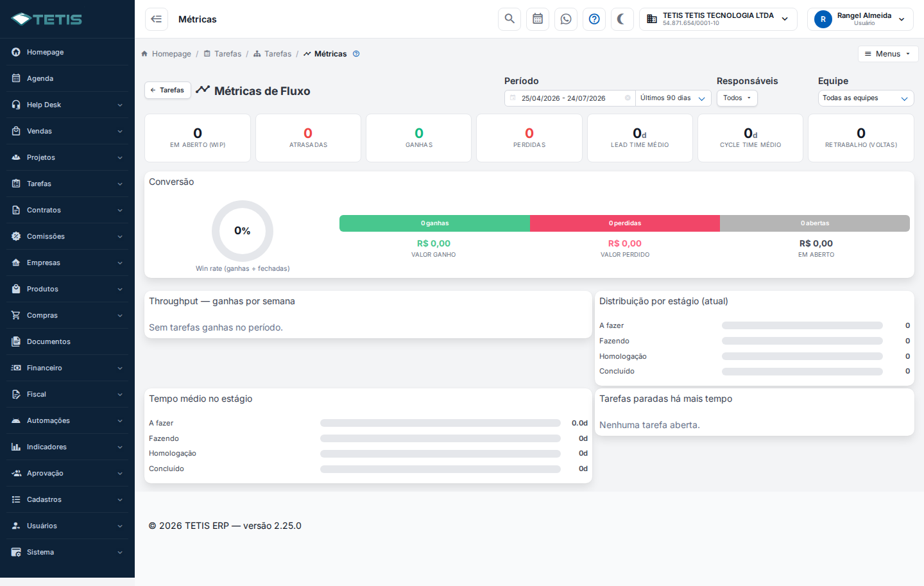
Task: Go back with the Tarefas button
Action: tap(167, 90)
